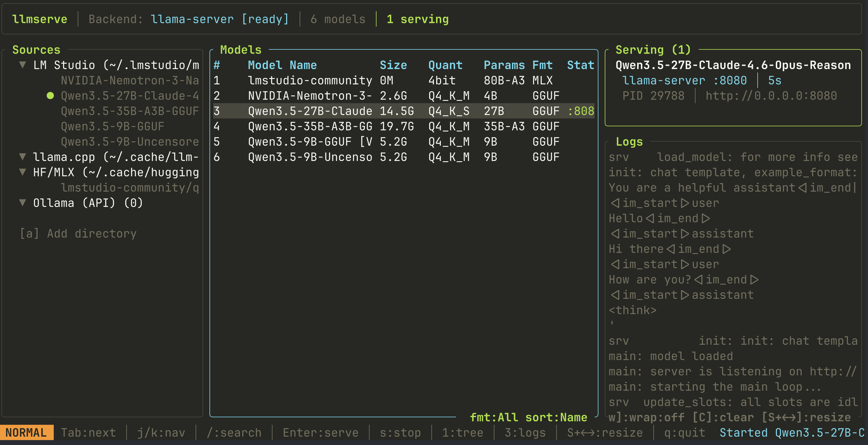Image resolution: width=868 pixels, height=445 pixels.
Task: Click the green serving dot beside Qwen3.5-27B-Claude-4
Action: point(50,96)
